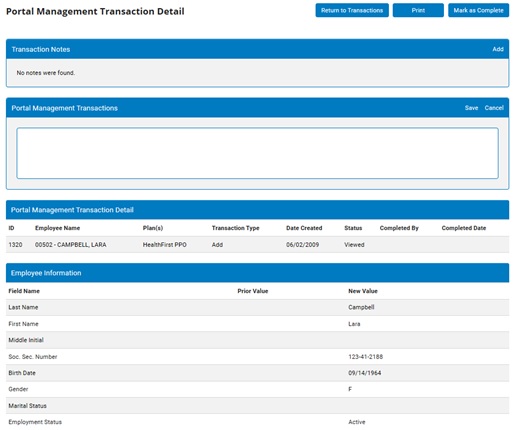Select employee name 00502 - CAMPBELL, LARA
The height and width of the screenshot is (430, 513).
(71, 245)
